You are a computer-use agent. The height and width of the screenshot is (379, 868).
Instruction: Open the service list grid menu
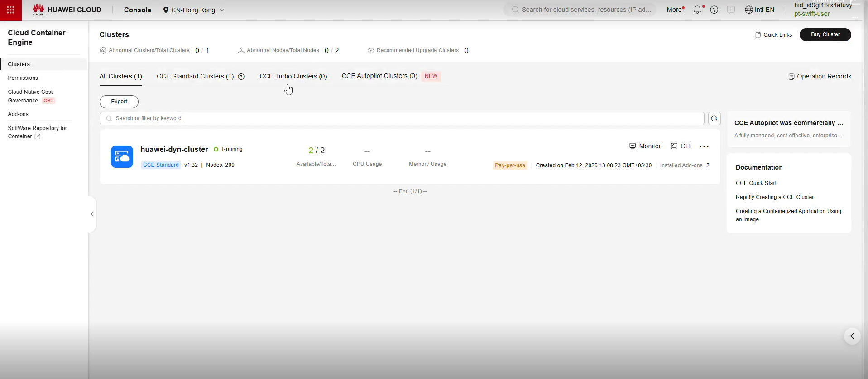10,10
